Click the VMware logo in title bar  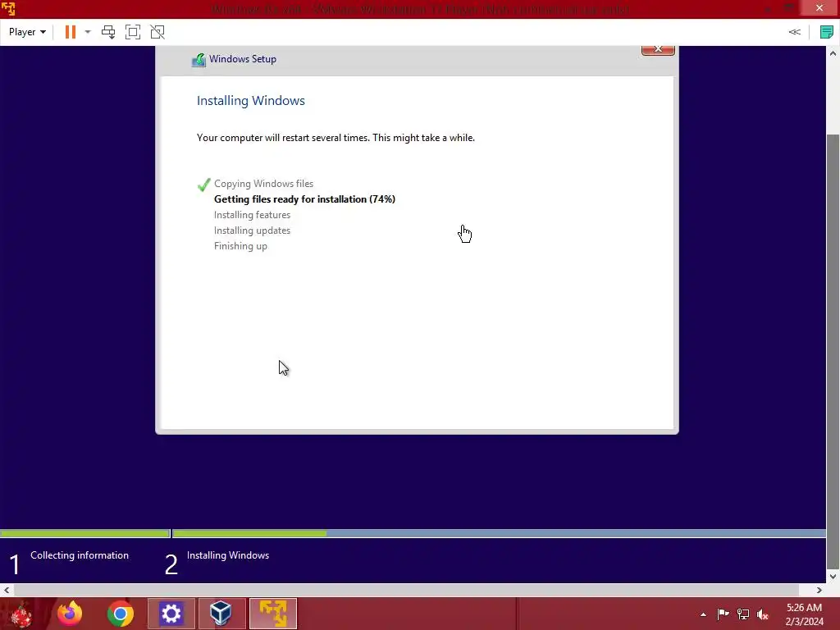point(8,8)
